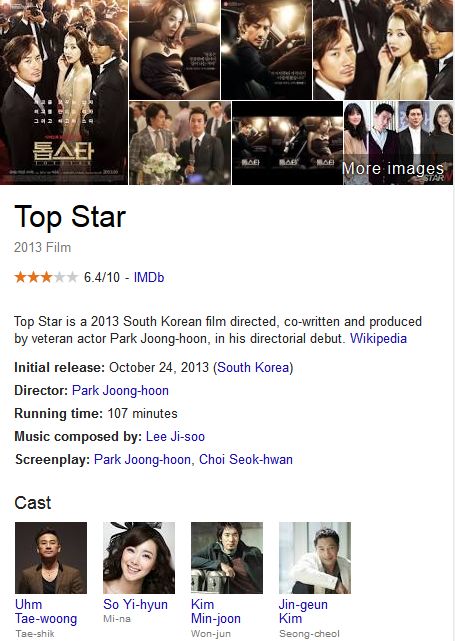The width and height of the screenshot is (455, 641).
Task: Open the Wikipedia source link
Action: (x=378, y=338)
